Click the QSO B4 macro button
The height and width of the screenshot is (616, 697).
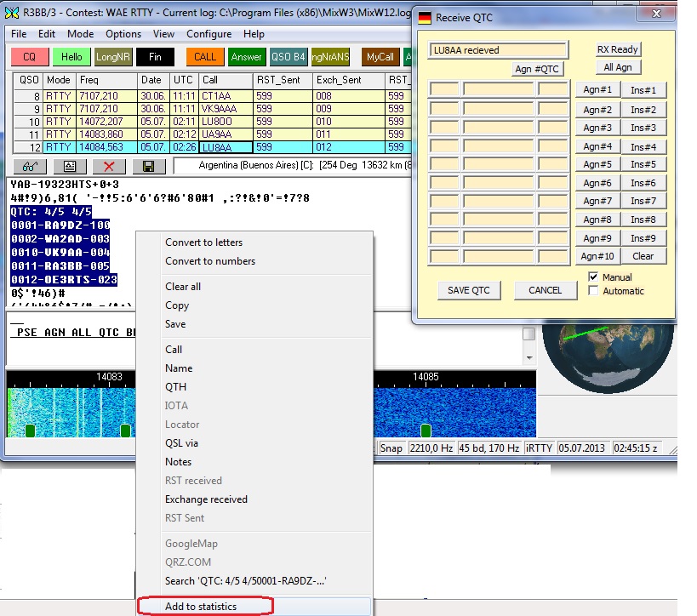coord(288,57)
